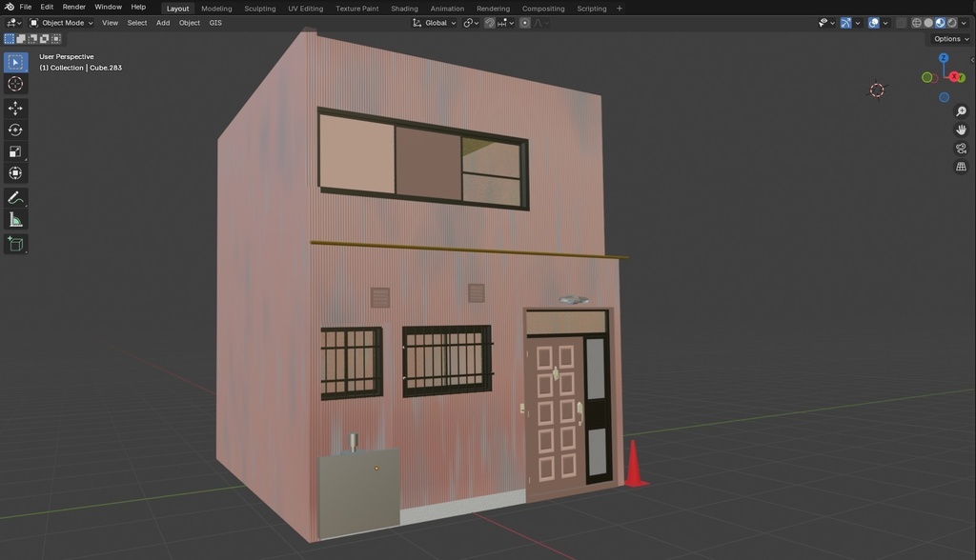The image size is (976, 560).
Task: Click the Blender logo menu icon
Action: pos(10,7)
